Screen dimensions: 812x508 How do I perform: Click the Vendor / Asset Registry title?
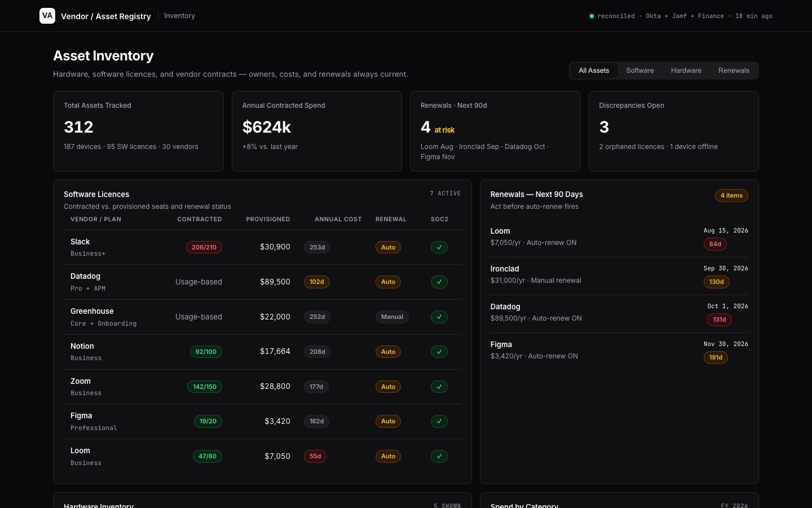tap(106, 16)
